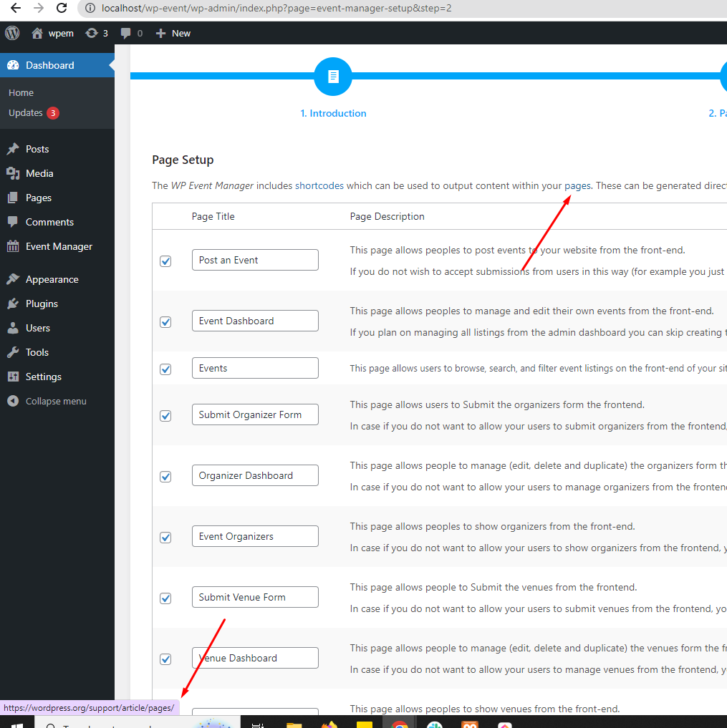Open the Updates submenu item
The width and height of the screenshot is (727, 728).
26,113
